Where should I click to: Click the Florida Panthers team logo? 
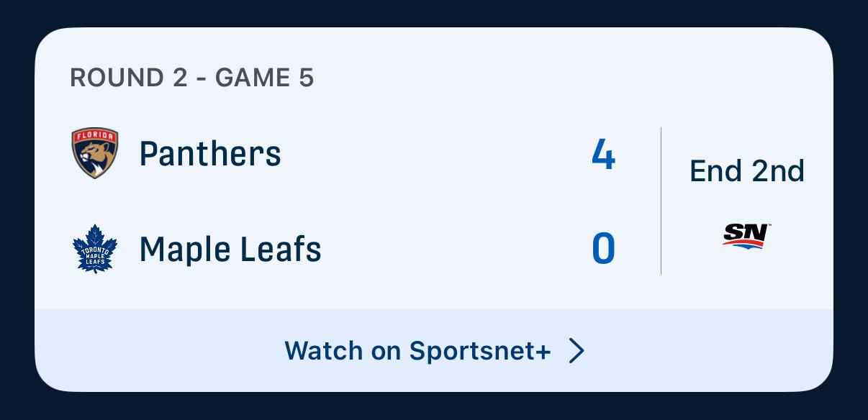point(94,153)
